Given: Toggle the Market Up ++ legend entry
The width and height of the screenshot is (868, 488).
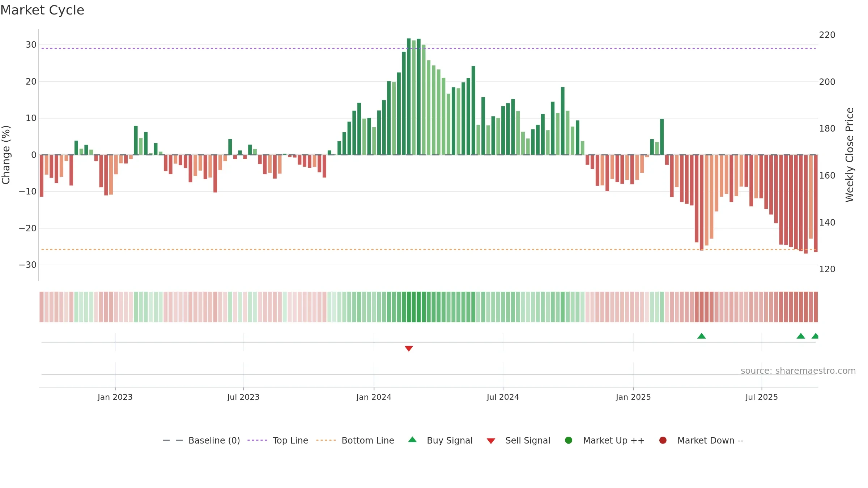Looking at the screenshot, I should click(x=605, y=440).
